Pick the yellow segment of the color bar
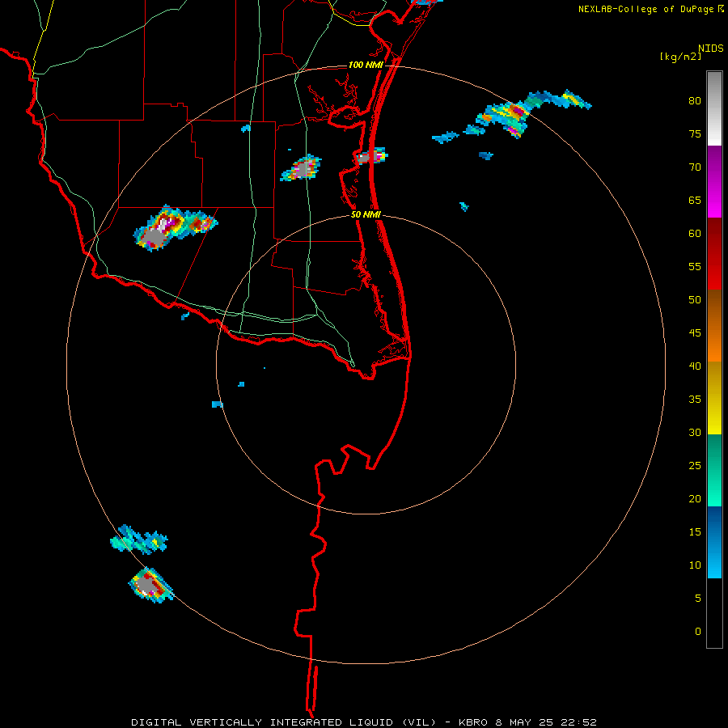The image size is (728, 728). tap(714, 398)
